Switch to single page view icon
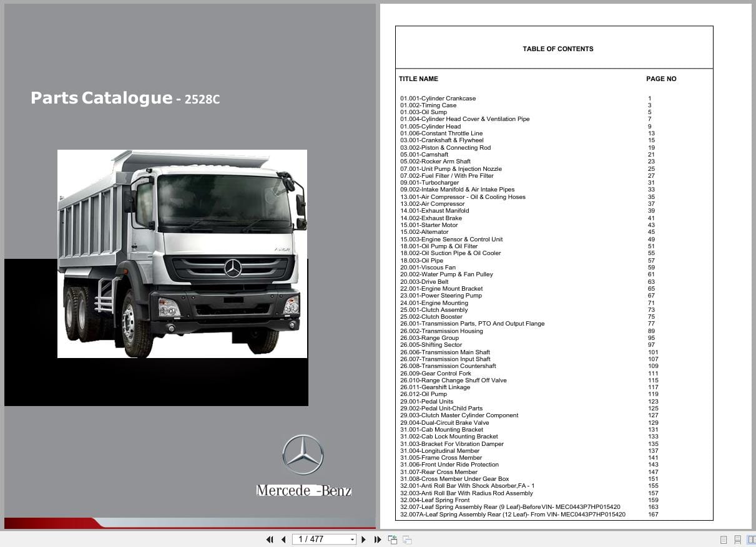This screenshot has width=756, height=547. [724, 540]
